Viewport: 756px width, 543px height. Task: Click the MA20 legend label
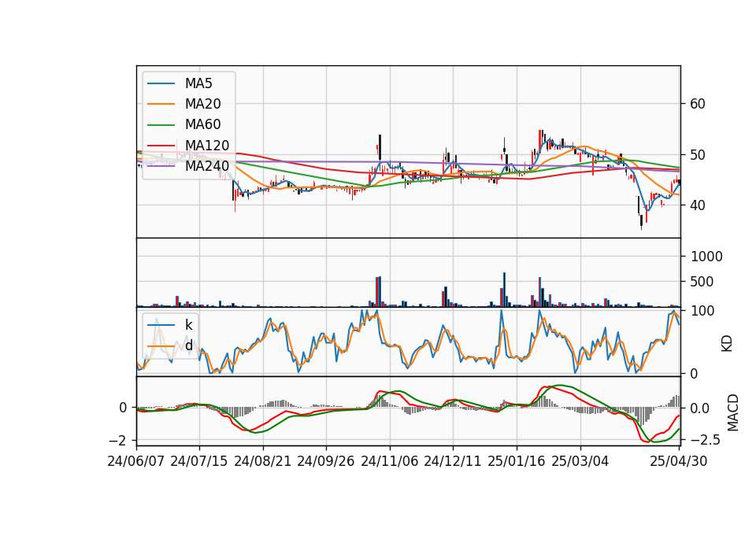click(202, 104)
